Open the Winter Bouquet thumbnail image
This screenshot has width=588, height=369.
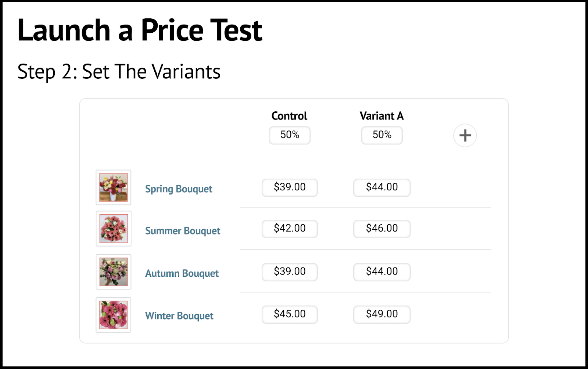pos(114,315)
